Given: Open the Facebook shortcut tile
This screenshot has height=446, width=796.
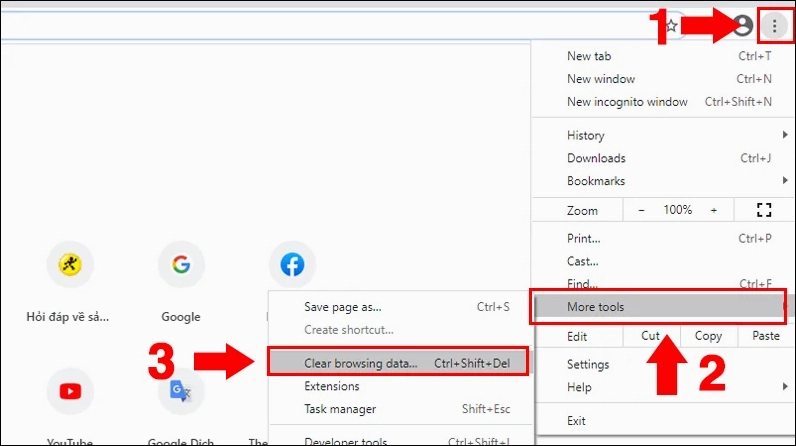Looking at the screenshot, I should tap(292, 264).
